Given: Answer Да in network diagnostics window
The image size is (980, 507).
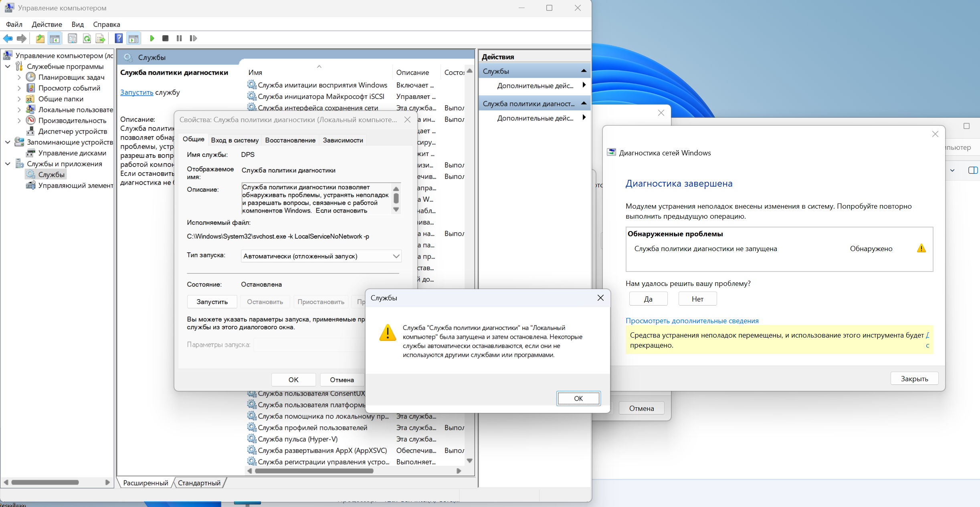Looking at the screenshot, I should click(648, 299).
